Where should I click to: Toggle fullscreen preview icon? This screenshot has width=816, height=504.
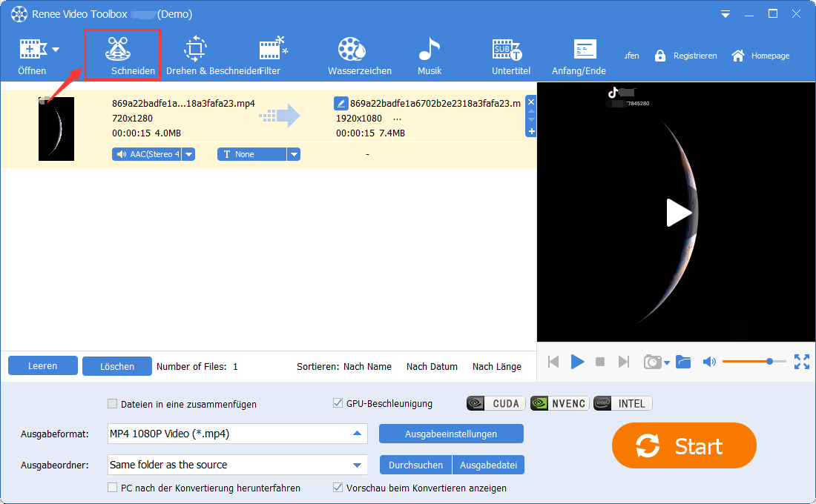click(x=801, y=362)
